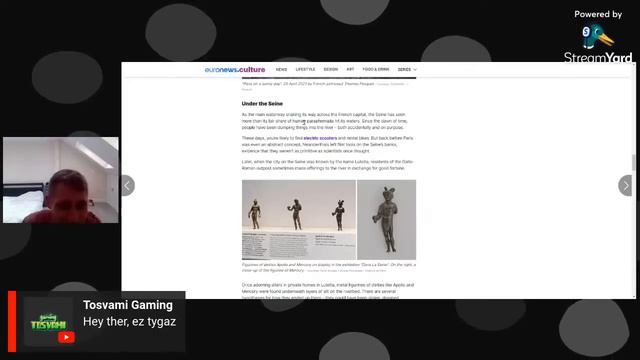Go to next slide with right arrow
Viewport: 640px width, 360px height.
[x=625, y=186]
